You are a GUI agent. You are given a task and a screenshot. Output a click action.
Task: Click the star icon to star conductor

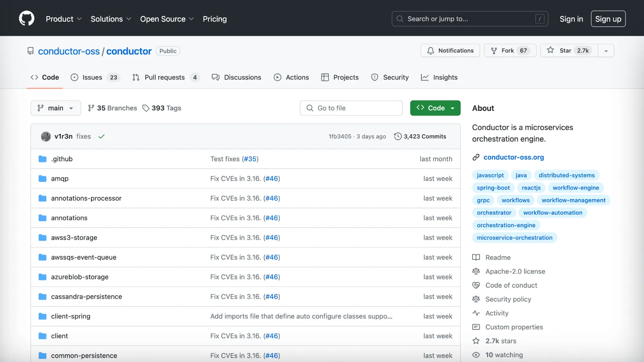pyautogui.click(x=550, y=51)
